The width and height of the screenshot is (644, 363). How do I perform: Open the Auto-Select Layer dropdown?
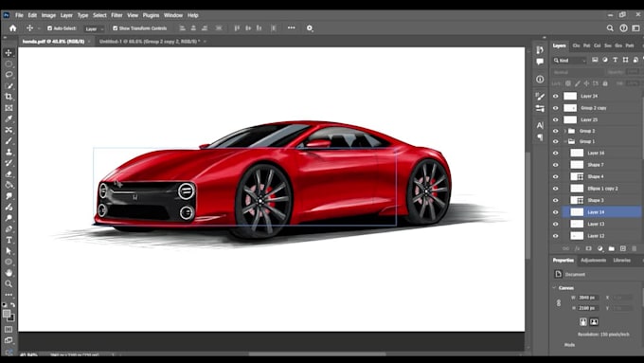coord(94,28)
